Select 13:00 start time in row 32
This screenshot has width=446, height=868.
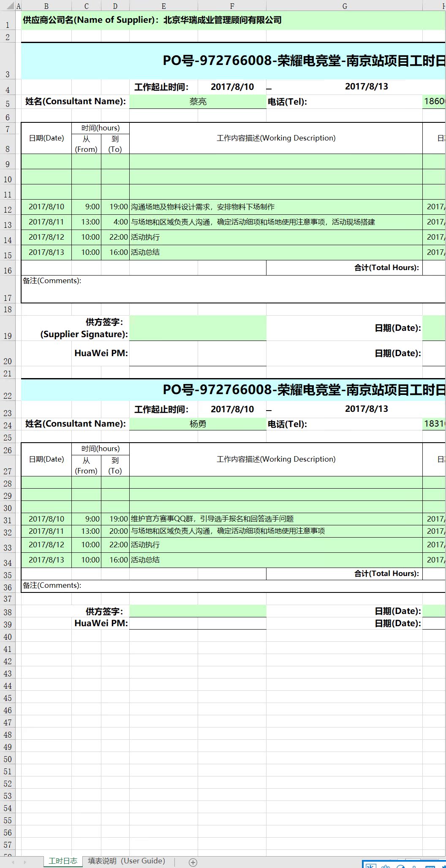(87, 531)
